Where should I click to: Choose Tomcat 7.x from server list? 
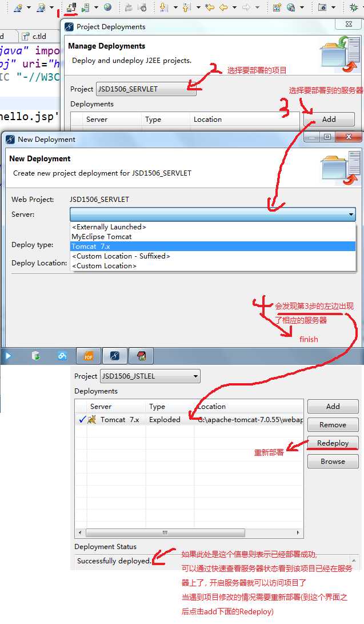point(213,247)
